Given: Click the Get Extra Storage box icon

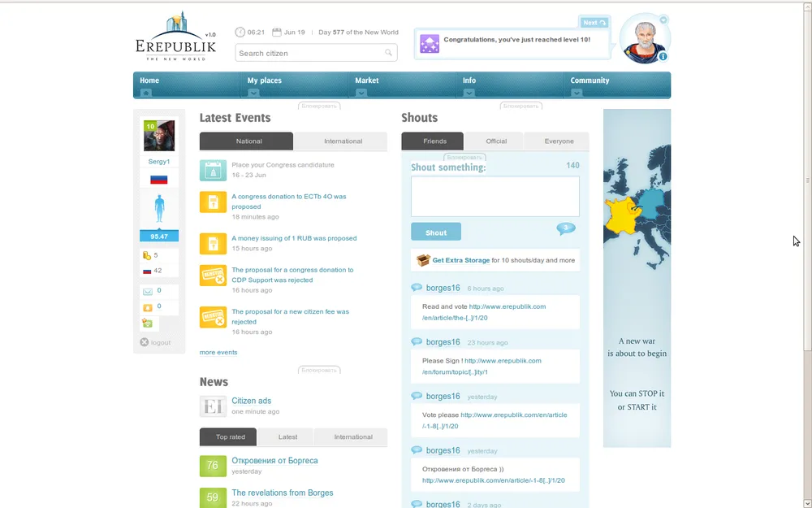Looking at the screenshot, I should pyautogui.click(x=422, y=260).
